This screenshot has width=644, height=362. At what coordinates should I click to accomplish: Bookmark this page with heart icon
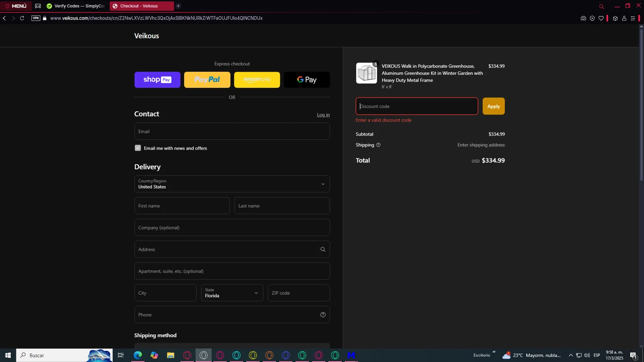pos(601,18)
